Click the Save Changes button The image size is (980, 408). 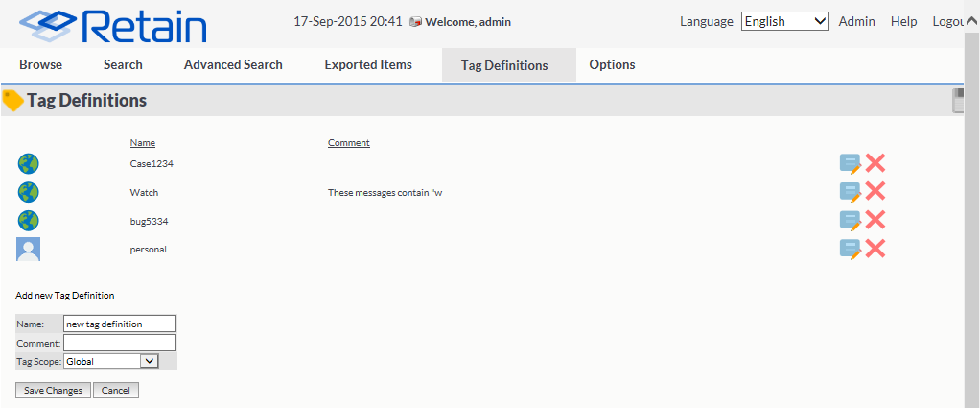pyautogui.click(x=54, y=391)
